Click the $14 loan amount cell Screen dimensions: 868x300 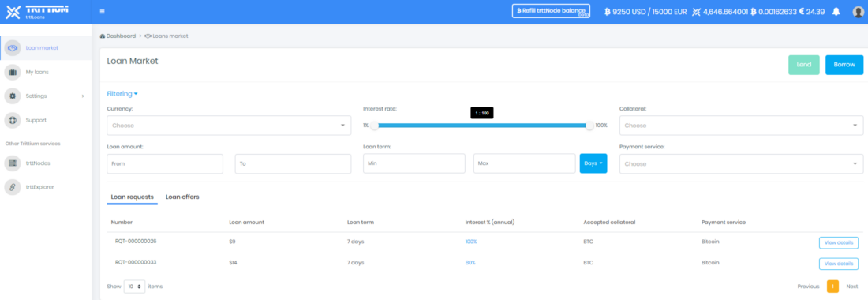click(x=233, y=263)
